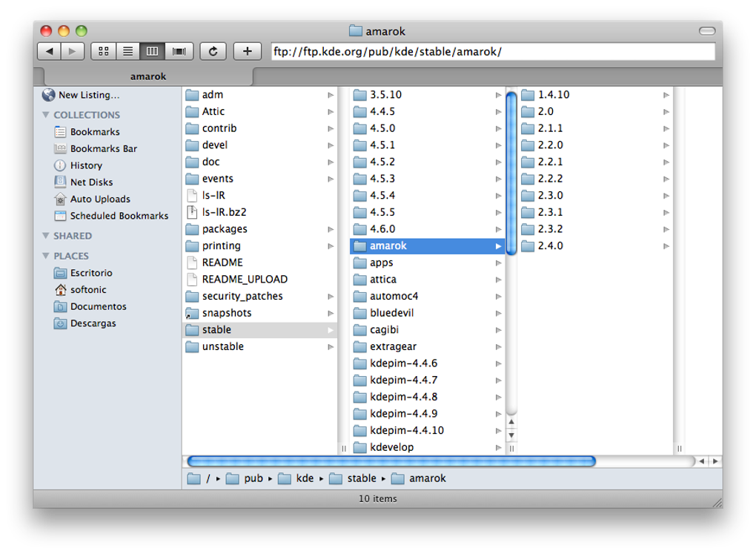756x554 pixels.
Task: Jump to stable in path bar
Action: (x=353, y=478)
